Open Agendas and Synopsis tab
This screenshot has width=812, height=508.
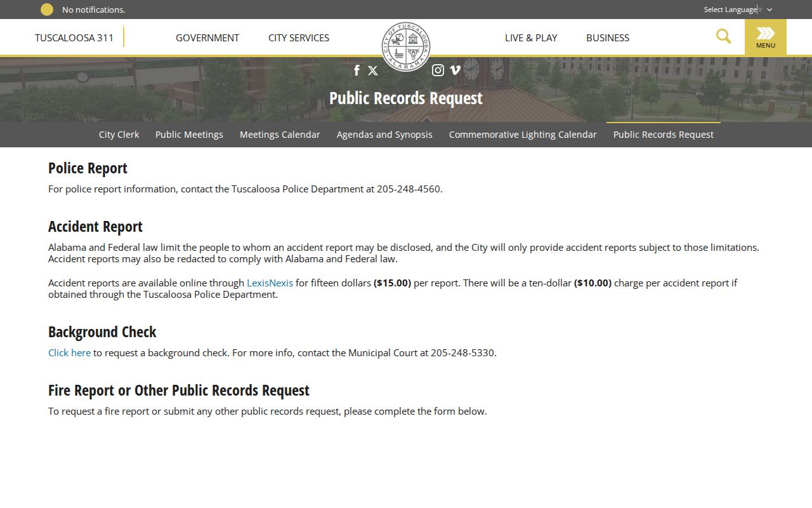click(384, 135)
